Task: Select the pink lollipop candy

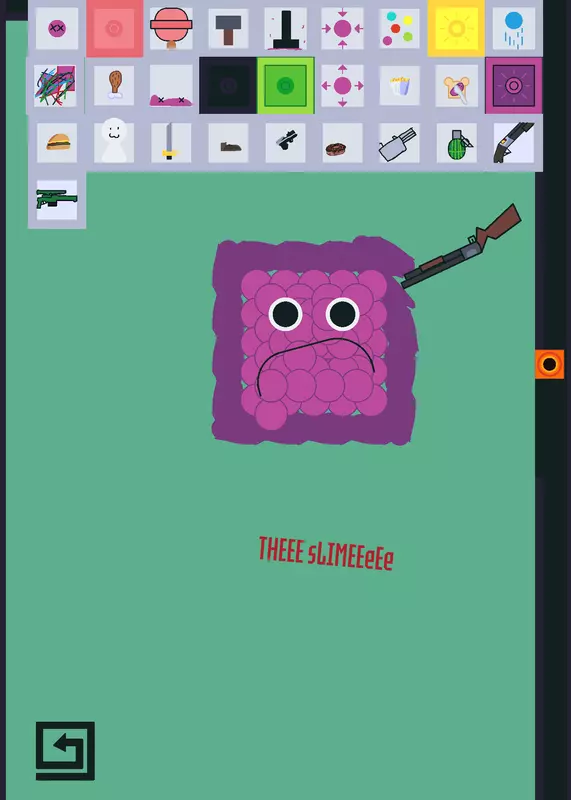Action: click(x=171, y=29)
